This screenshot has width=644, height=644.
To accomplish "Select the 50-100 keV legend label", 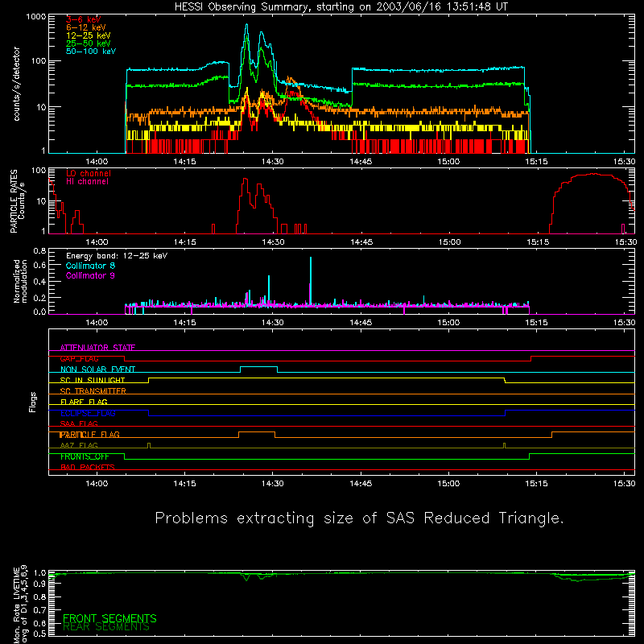I will pos(91,52).
